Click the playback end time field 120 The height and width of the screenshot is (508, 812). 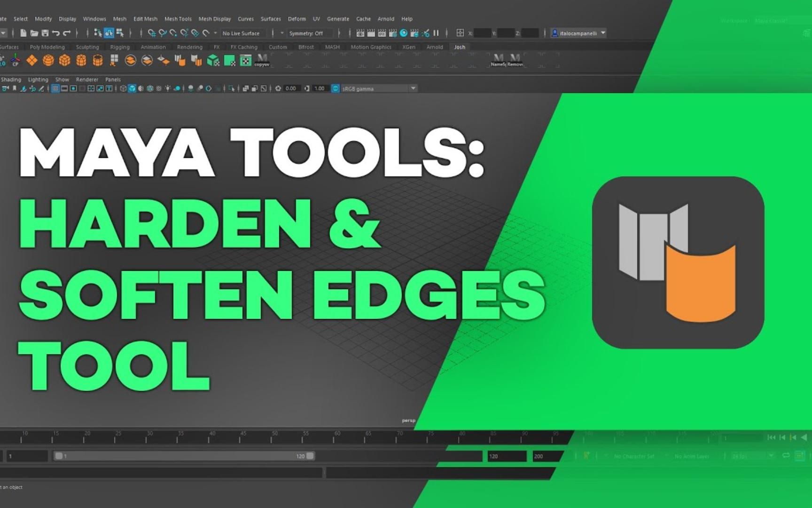507,456
